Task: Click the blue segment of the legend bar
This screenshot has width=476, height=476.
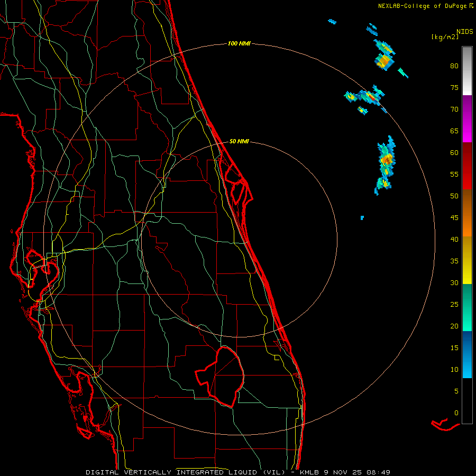Action: coord(467,354)
